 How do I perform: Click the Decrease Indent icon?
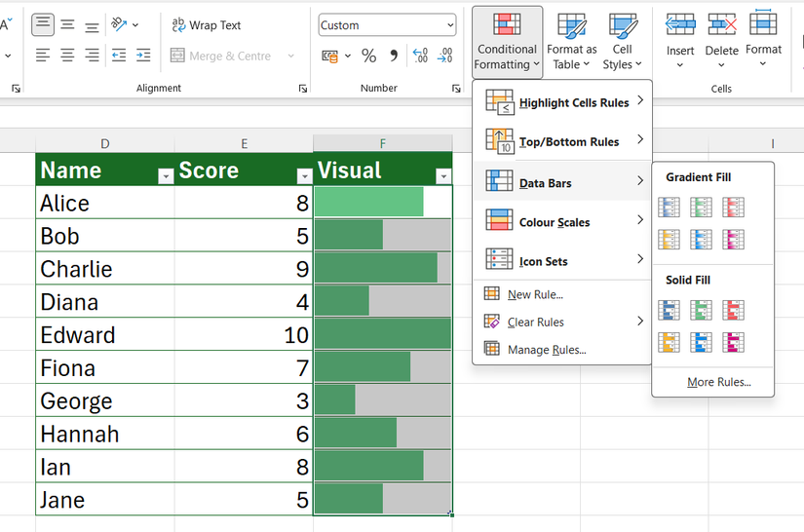119,55
